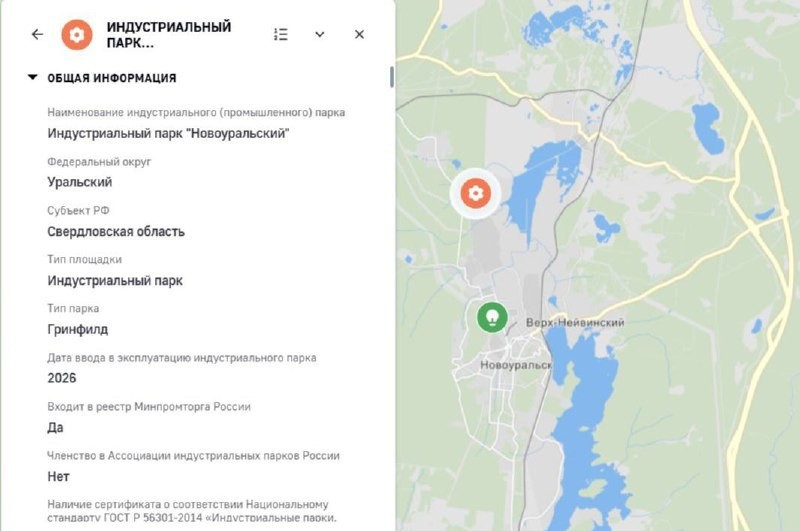800x531 pixels.
Task: Click the Гринфилд park type value
Action: tap(78, 330)
